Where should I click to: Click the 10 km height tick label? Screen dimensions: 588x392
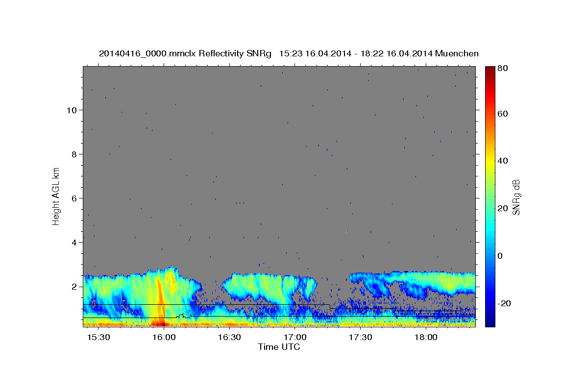pos(72,110)
